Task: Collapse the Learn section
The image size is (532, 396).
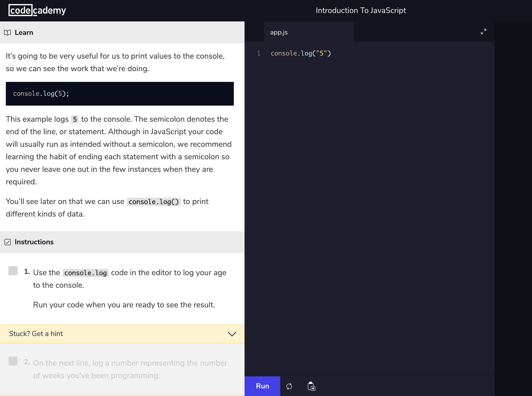Action: tap(24, 32)
